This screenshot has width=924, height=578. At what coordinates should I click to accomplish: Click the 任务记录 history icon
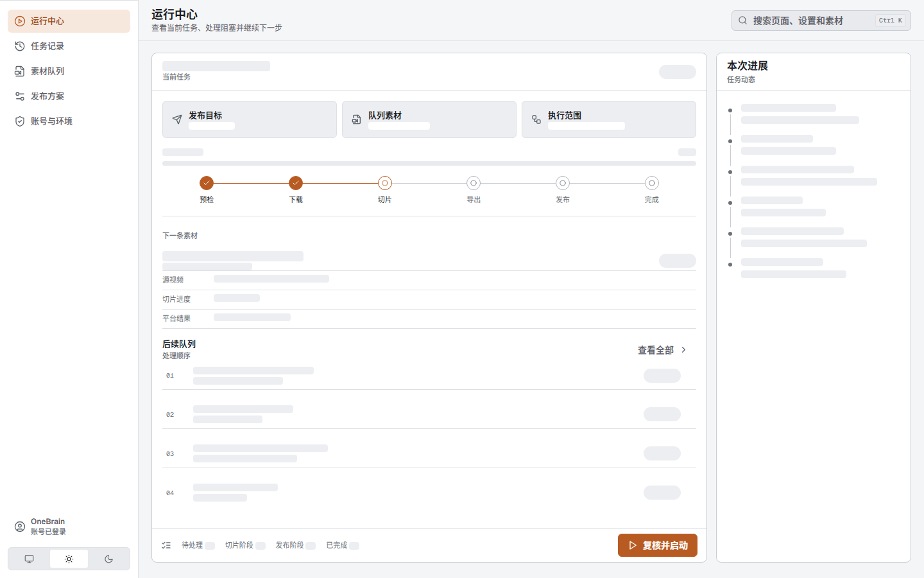(x=20, y=46)
